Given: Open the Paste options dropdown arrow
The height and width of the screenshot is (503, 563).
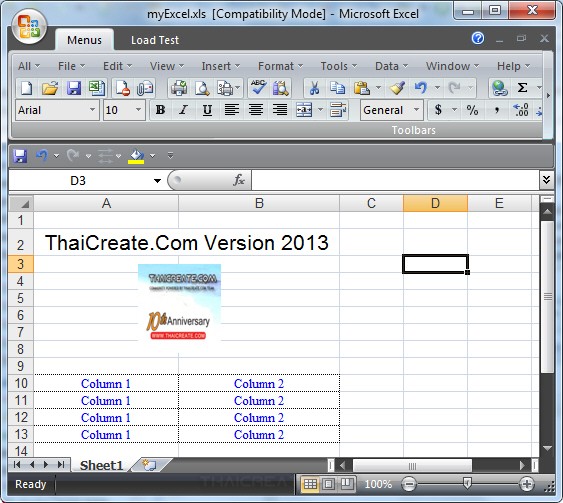Looking at the screenshot, I should click(x=378, y=88).
